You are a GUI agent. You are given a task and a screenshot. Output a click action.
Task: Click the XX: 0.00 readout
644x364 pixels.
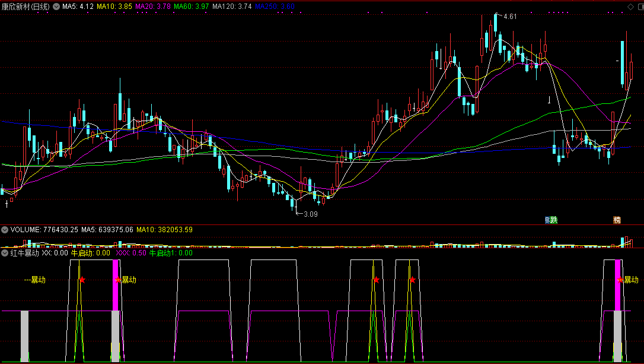[55, 253]
